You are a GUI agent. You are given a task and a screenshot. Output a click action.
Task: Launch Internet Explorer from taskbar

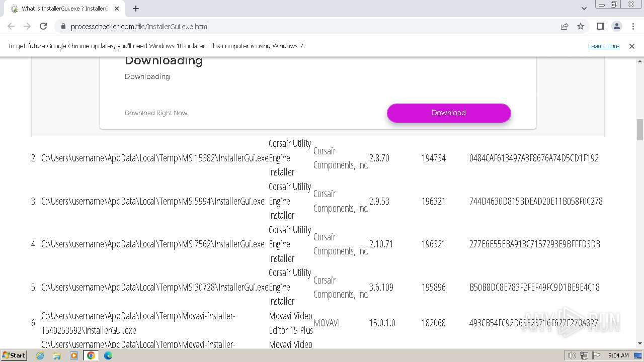[x=40, y=355]
